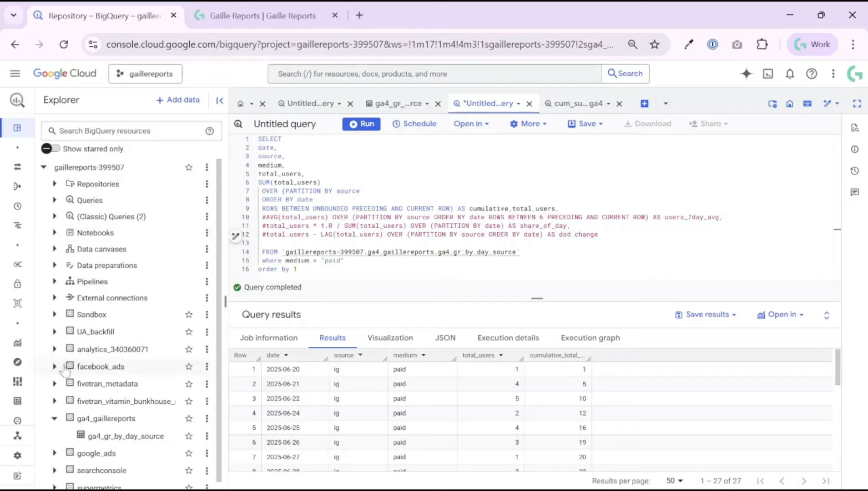Open BigQuery search icon in left rail
The image size is (868, 491).
tap(17, 100)
